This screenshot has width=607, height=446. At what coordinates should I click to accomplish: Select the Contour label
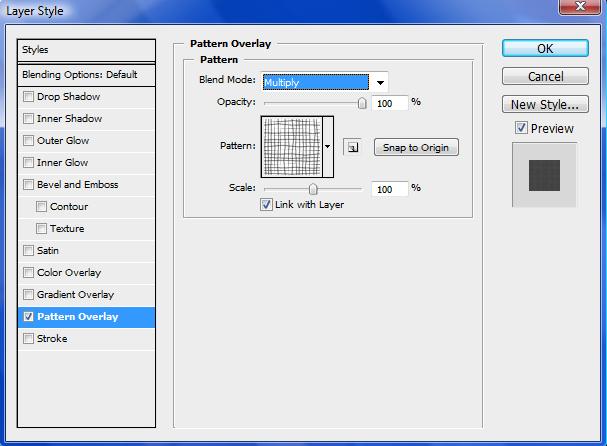[x=69, y=206]
